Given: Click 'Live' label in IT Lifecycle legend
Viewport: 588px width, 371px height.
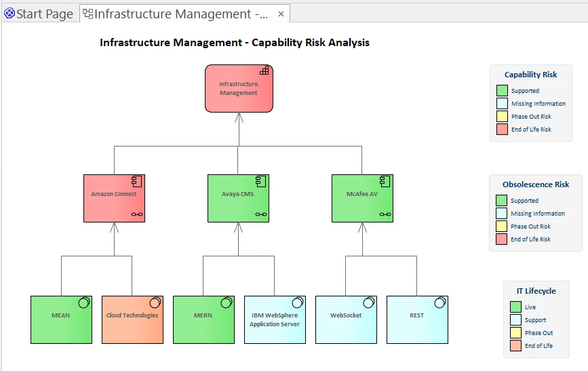Looking at the screenshot, I should (x=530, y=307).
